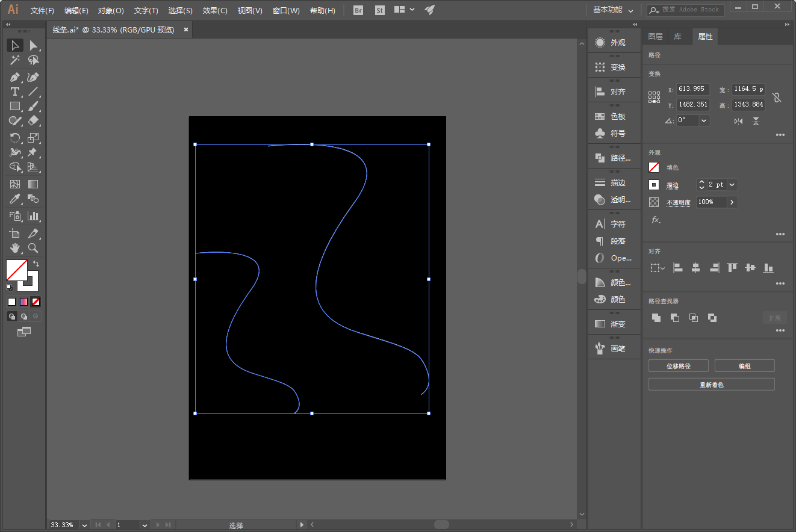The image size is (796, 532).
Task: Open the rotation angle dropdown
Action: tap(704, 120)
